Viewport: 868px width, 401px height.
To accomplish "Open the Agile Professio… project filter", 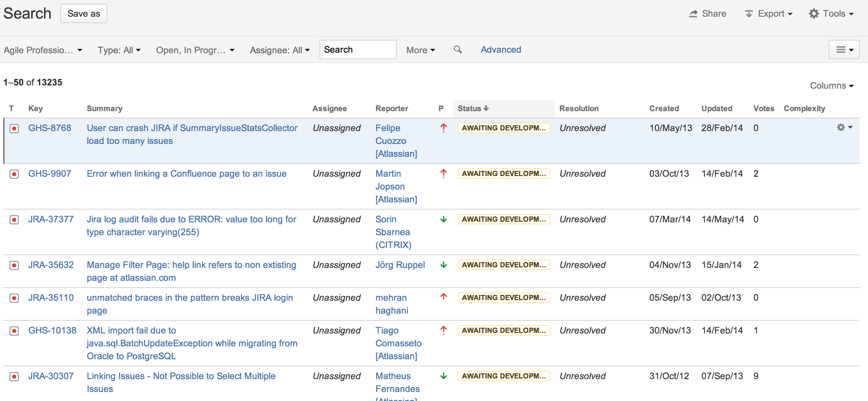I will click(43, 50).
